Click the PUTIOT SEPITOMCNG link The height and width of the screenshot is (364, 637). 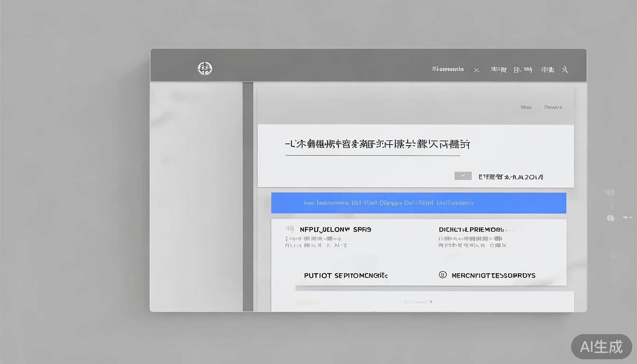pos(346,275)
